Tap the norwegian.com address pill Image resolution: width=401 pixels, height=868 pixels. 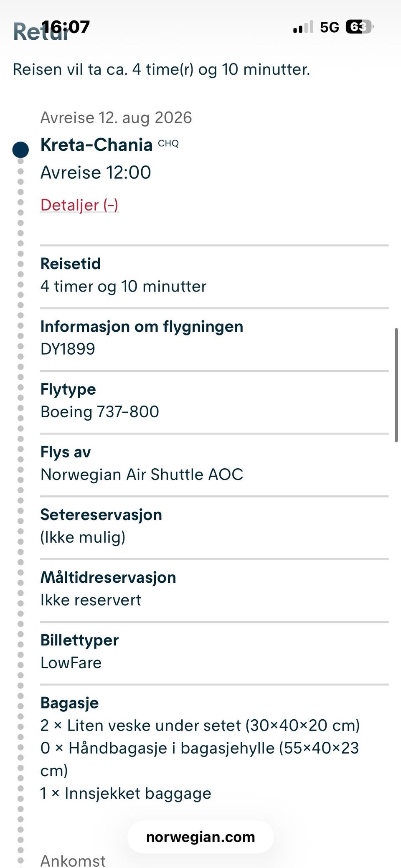click(x=200, y=837)
